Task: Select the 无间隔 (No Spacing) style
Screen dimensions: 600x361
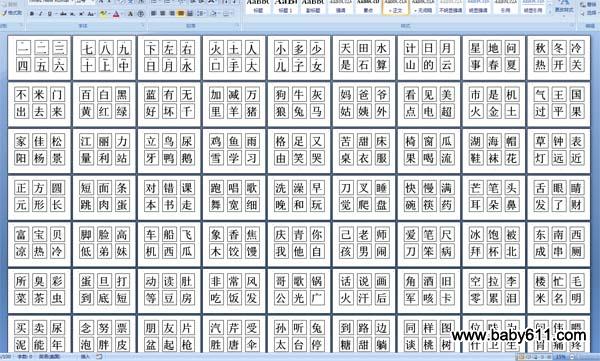Action: pos(423,7)
